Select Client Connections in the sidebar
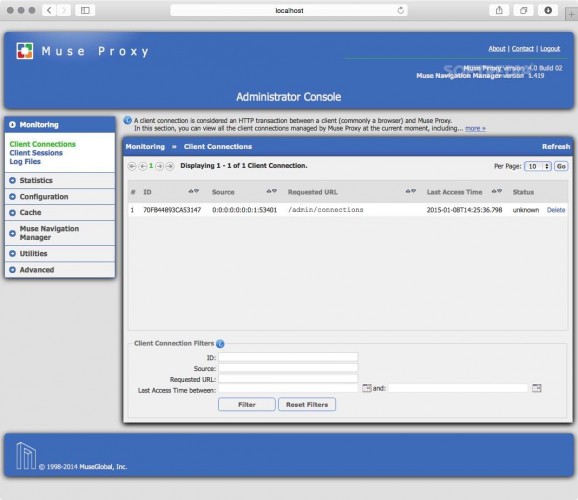578x500 pixels. 42,144
